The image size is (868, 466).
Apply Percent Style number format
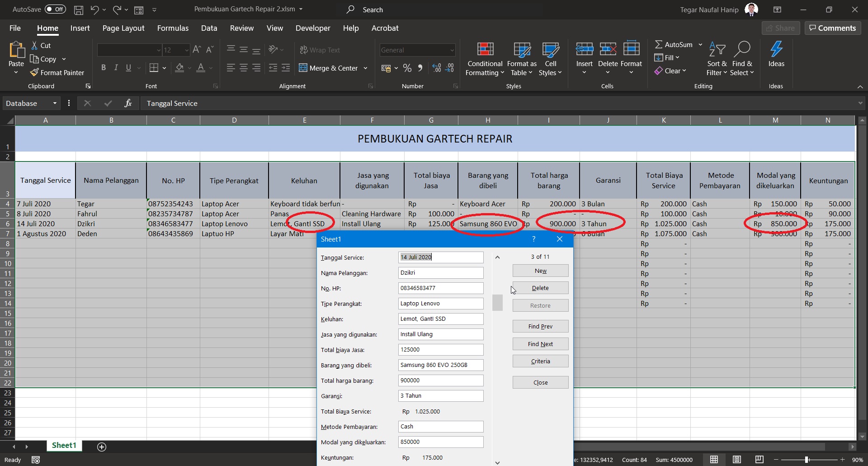point(406,68)
